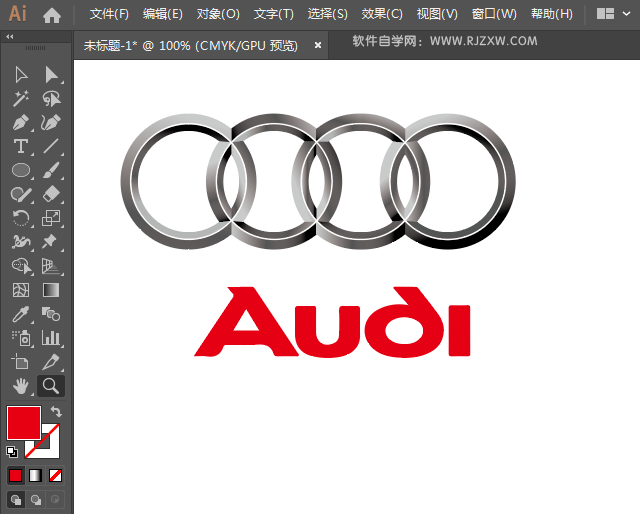Close the 未标题-1* document tab
640x514 pixels.
tap(318, 45)
